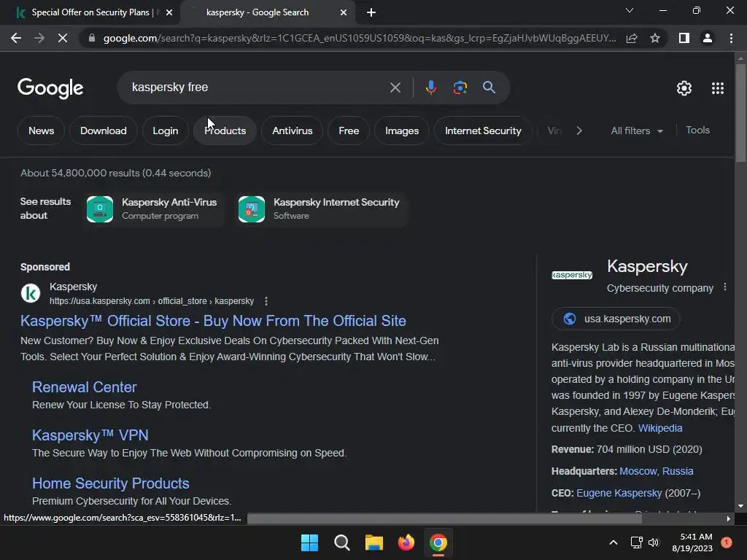Expand the All filters dropdown
The width and height of the screenshot is (747, 560).
[x=636, y=131]
